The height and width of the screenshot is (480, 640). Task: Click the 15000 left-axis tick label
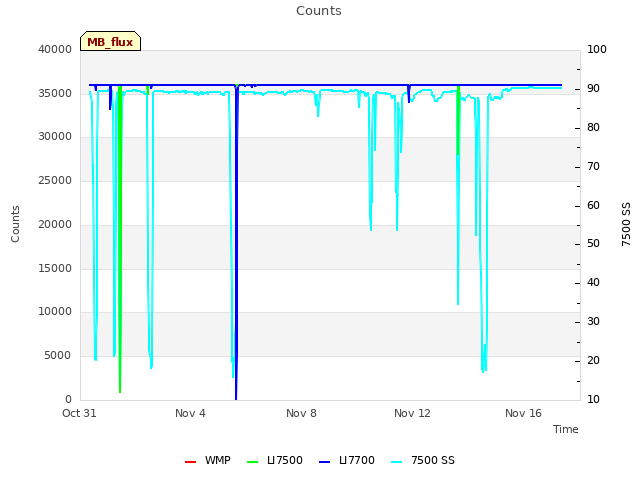click(55, 269)
